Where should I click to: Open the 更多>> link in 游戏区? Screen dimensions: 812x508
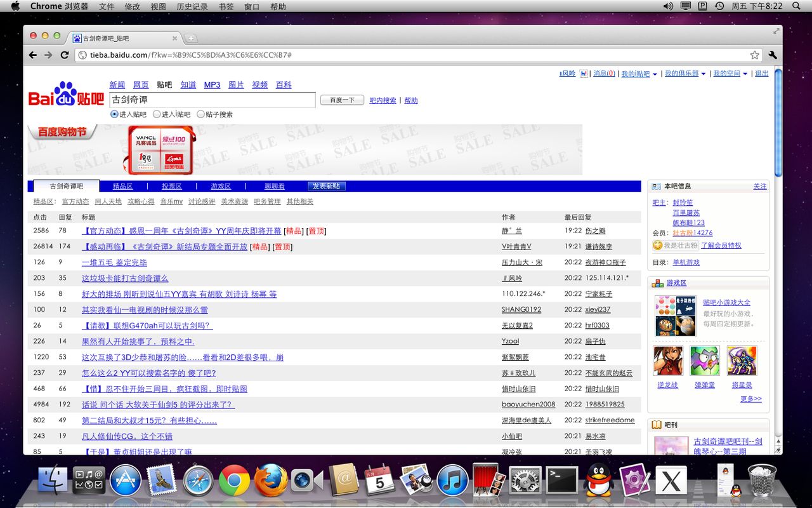click(x=751, y=399)
